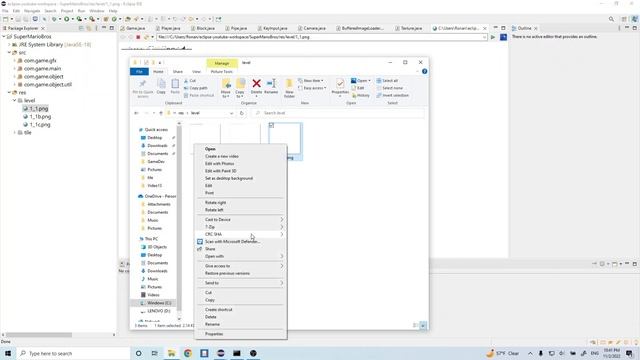The height and width of the screenshot is (360, 640).
Task: Click Invert selection in the ribbon
Action: (x=393, y=95)
